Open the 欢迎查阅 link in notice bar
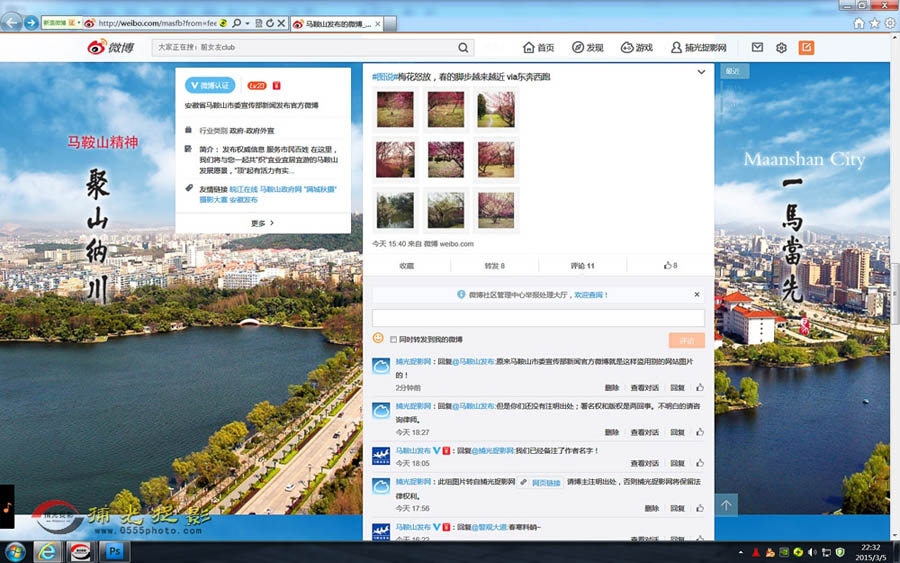Screen dimensions: 900x563 click(x=591, y=295)
